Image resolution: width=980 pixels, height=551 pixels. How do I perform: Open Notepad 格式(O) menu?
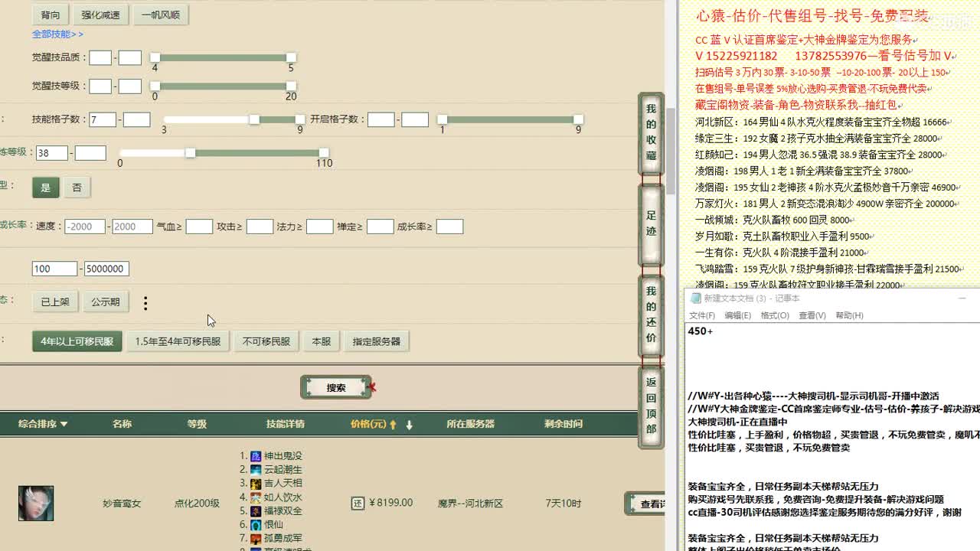click(x=775, y=315)
